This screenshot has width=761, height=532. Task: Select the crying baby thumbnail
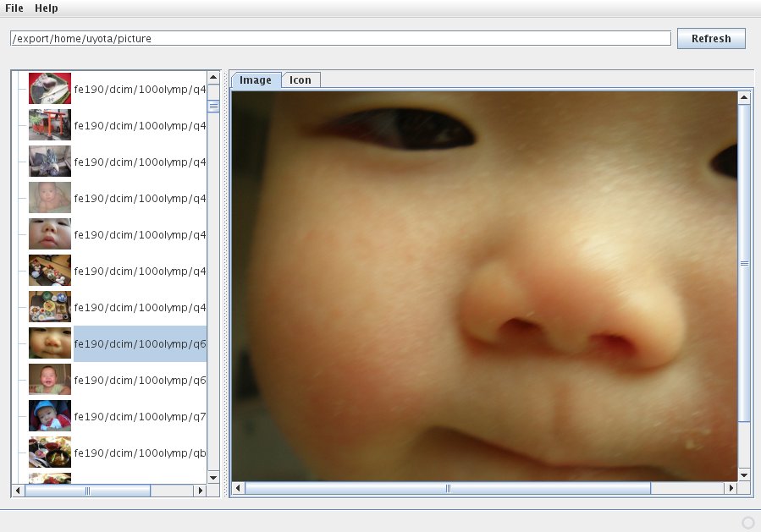(49, 380)
